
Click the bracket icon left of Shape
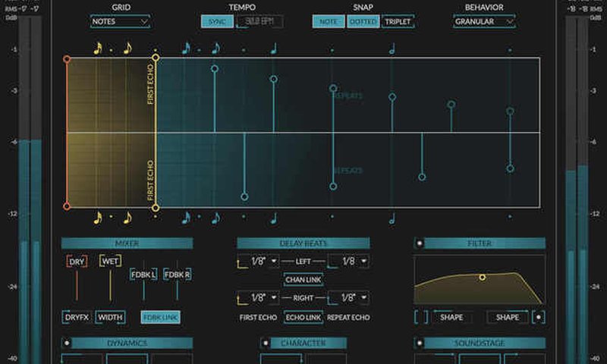[x=421, y=317]
